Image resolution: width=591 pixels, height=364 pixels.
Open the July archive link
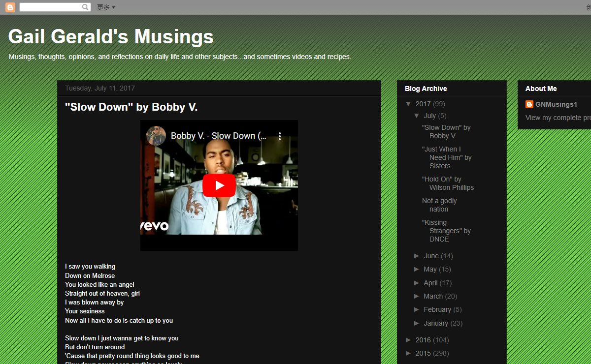pos(429,116)
